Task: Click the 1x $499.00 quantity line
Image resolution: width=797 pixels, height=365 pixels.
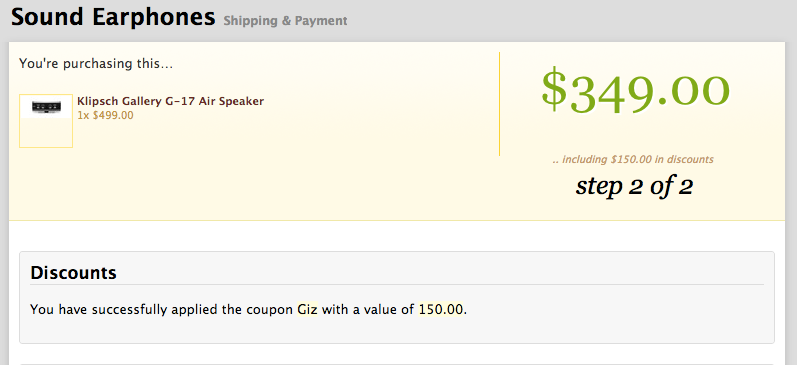Action: point(105,115)
